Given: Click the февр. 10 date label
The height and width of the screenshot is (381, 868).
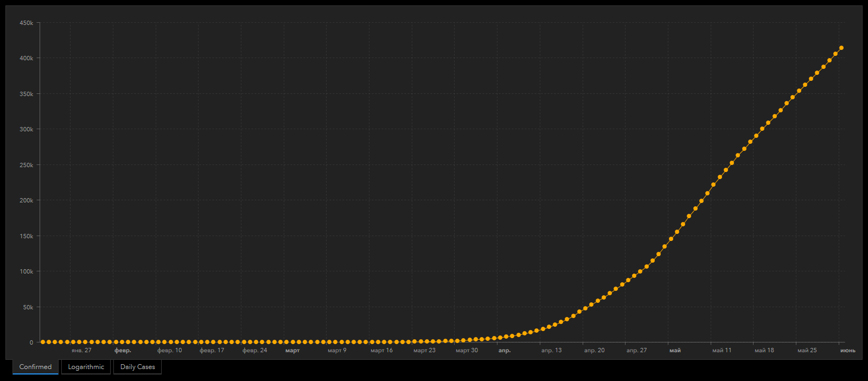Looking at the screenshot, I should [x=169, y=351].
